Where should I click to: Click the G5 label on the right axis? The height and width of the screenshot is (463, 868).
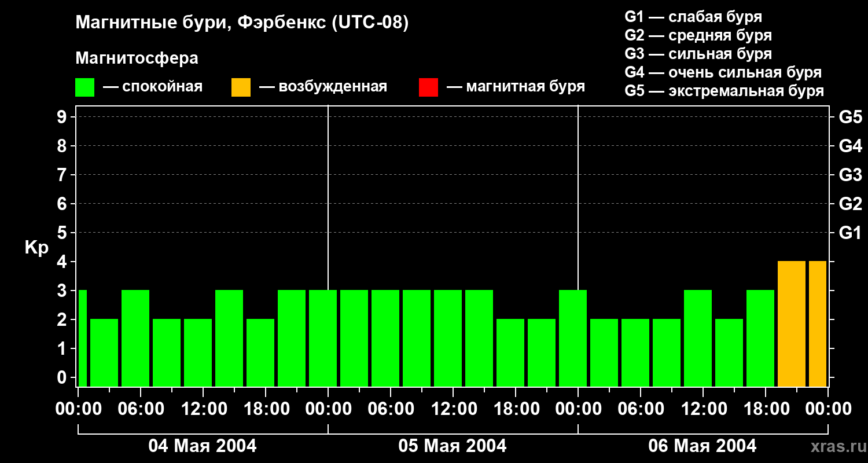click(x=850, y=117)
